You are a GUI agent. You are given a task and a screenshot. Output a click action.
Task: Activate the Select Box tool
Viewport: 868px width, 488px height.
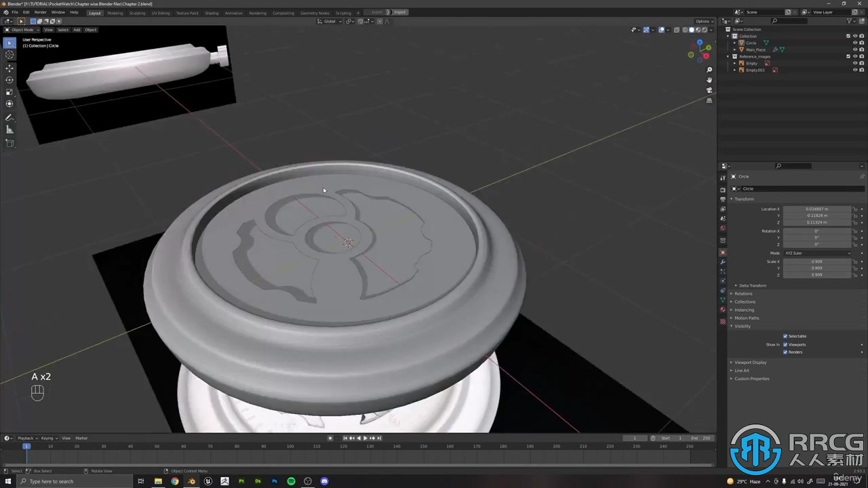point(9,43)
